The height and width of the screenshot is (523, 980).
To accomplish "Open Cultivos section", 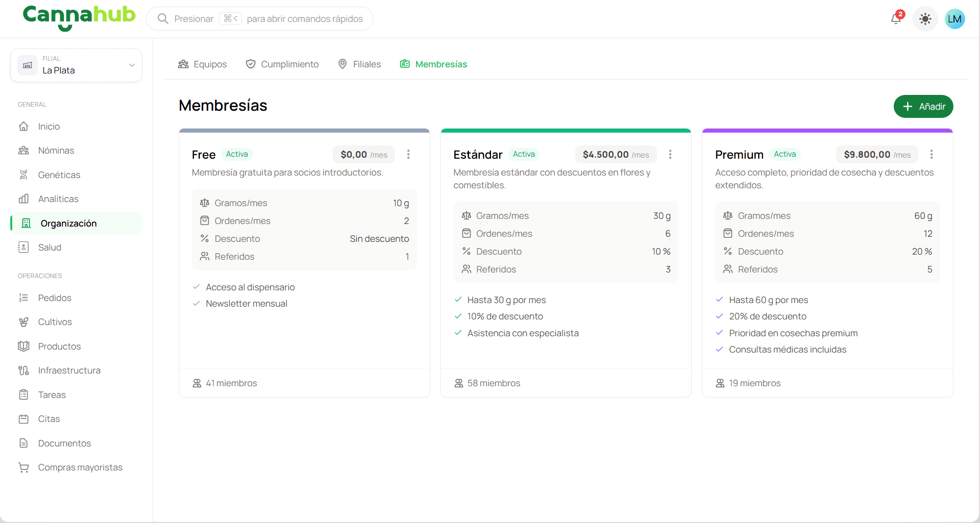I will pos(76,322).
